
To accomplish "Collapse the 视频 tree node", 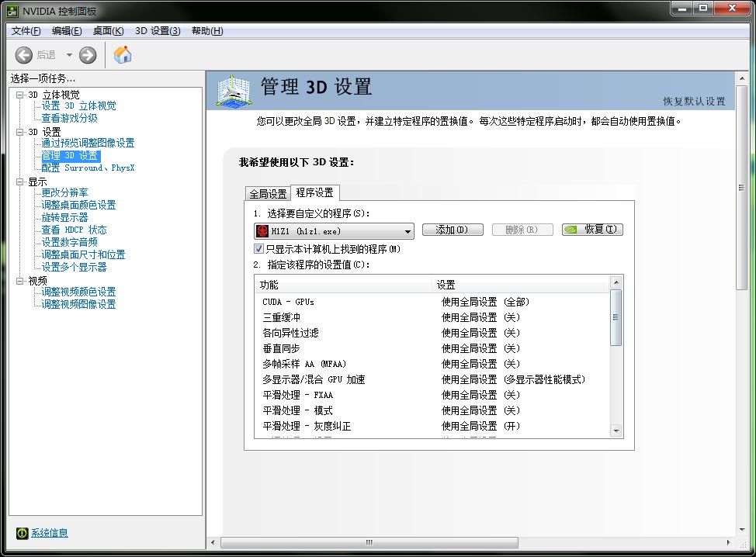I will 20,280.
